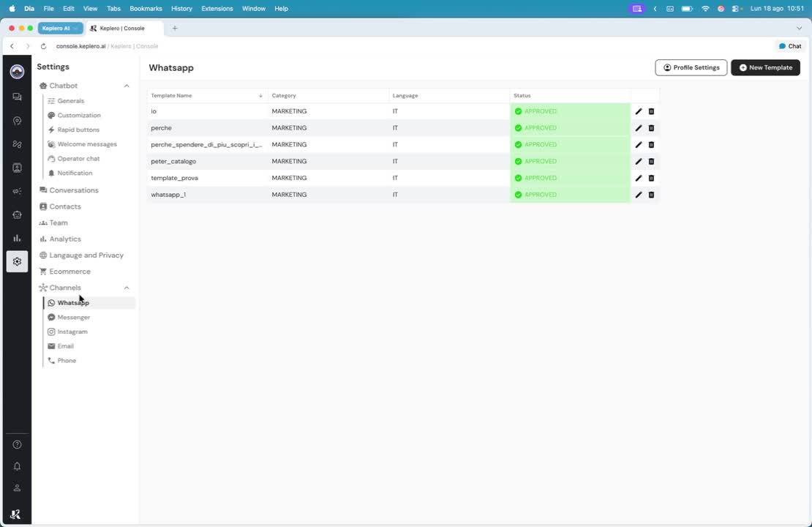This screenshot has height=527, width=812.
Task: Open Operator chat settings
Action: pos(78,159)
